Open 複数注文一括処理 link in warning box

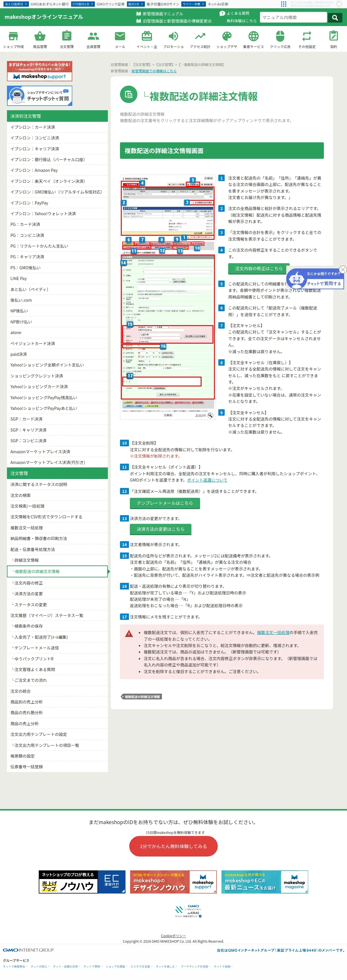(273, 633)
